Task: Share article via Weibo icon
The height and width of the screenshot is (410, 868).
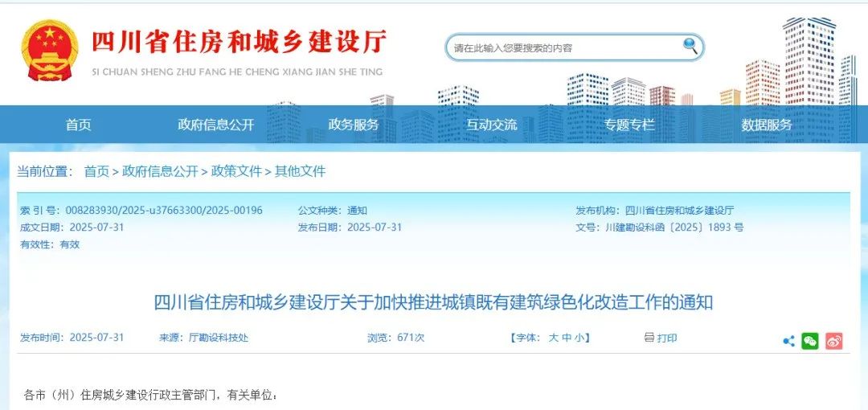Action: pyautogui.click(x=834, y=341)
